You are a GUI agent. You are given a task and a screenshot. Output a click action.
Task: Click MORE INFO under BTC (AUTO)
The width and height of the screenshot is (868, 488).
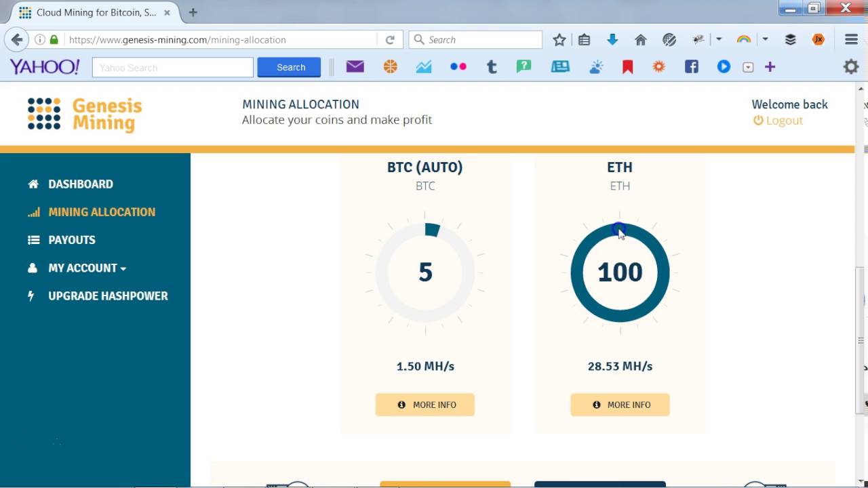coord(425,405)
